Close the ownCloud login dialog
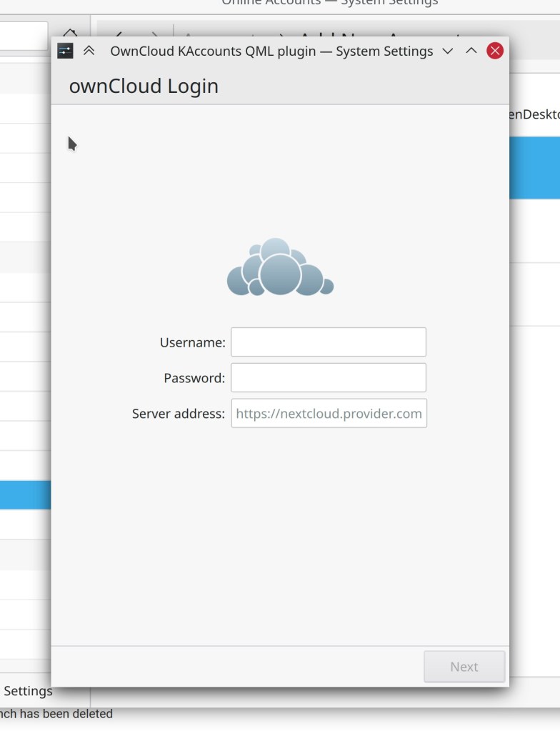Screen dimensions: 560x731 [495, 51]
